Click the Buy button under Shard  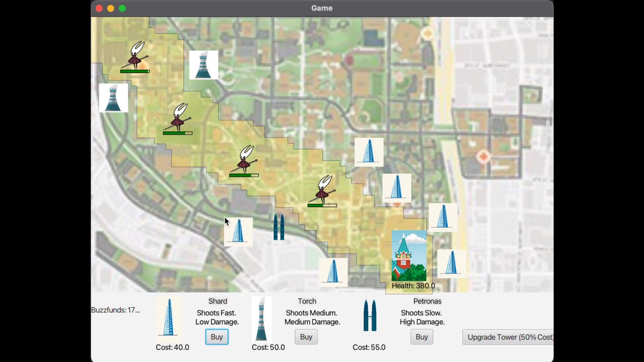(x=217, y=337)
